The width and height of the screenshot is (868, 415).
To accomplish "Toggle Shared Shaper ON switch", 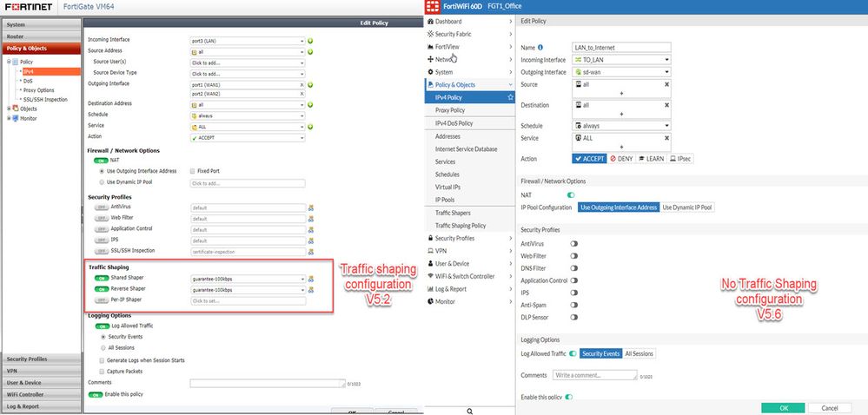I will pos(102,279).
